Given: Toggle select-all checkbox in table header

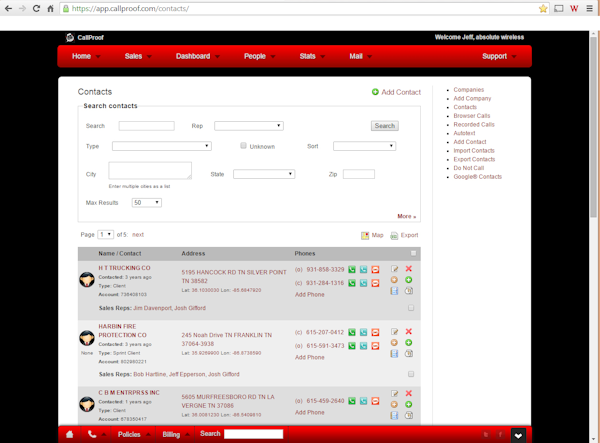Looking at the screenshot, I should point(413,253).
